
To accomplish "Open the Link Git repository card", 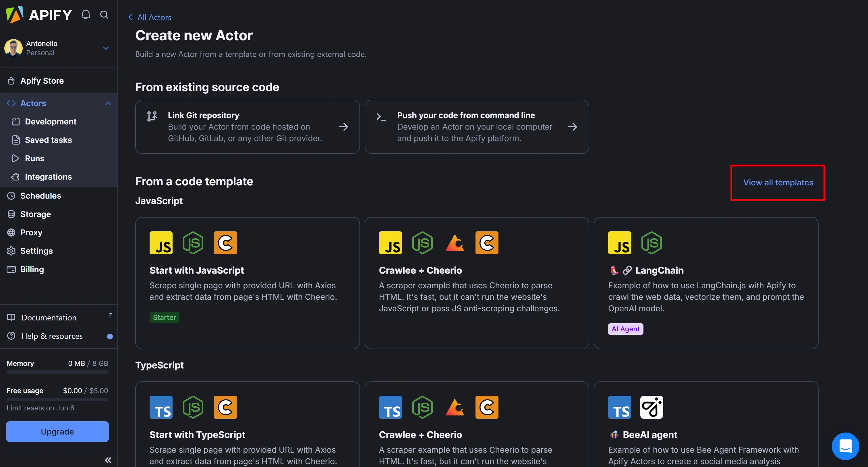I will click(x=247, y=127).
